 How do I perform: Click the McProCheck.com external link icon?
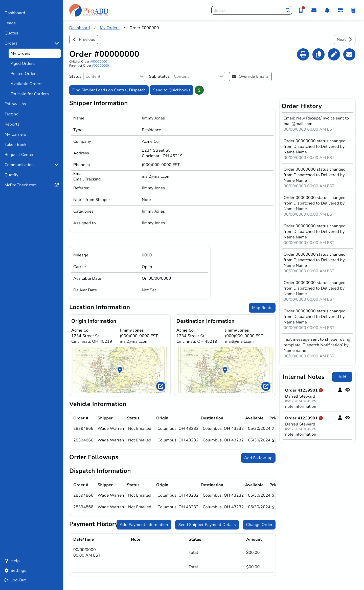(x=57, y=185)
